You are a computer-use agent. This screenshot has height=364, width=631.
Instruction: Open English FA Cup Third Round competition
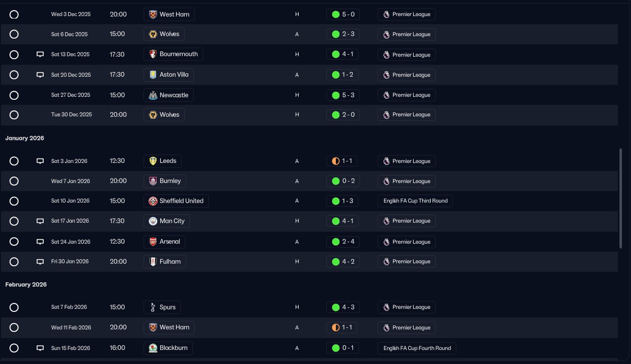(415, 201)
